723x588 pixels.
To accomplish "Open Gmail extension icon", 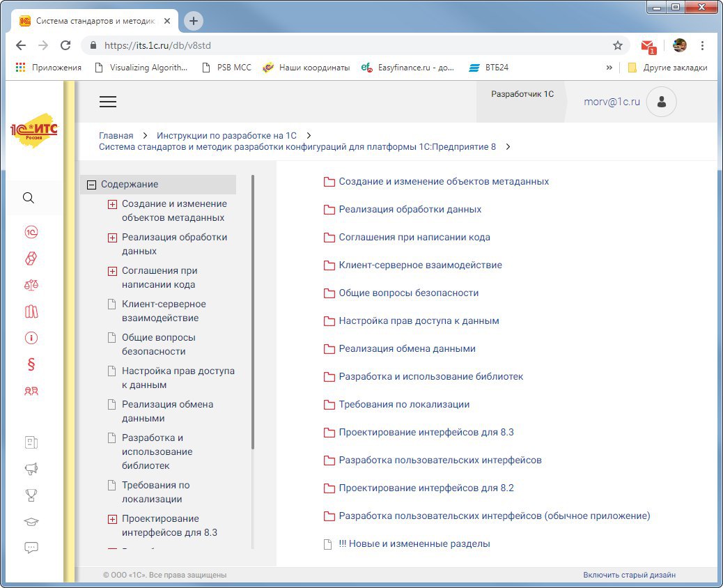I will (648, 46).
